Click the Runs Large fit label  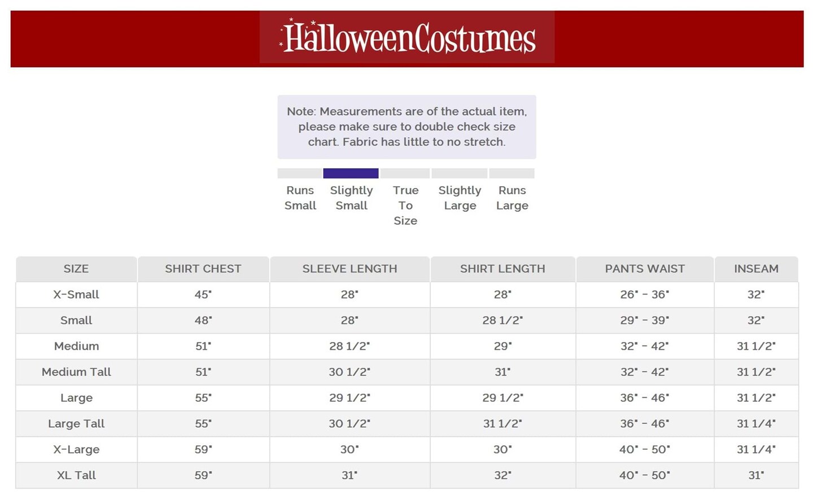(x=512, y=198)
